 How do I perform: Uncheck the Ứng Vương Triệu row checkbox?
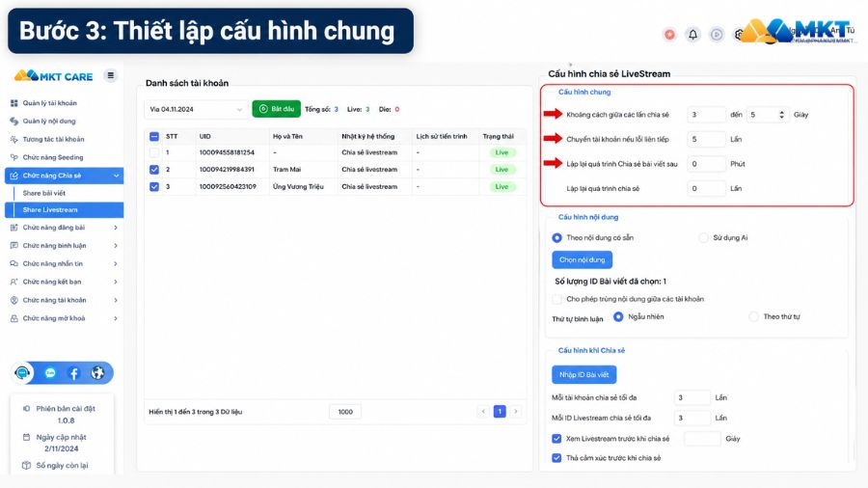154,186
